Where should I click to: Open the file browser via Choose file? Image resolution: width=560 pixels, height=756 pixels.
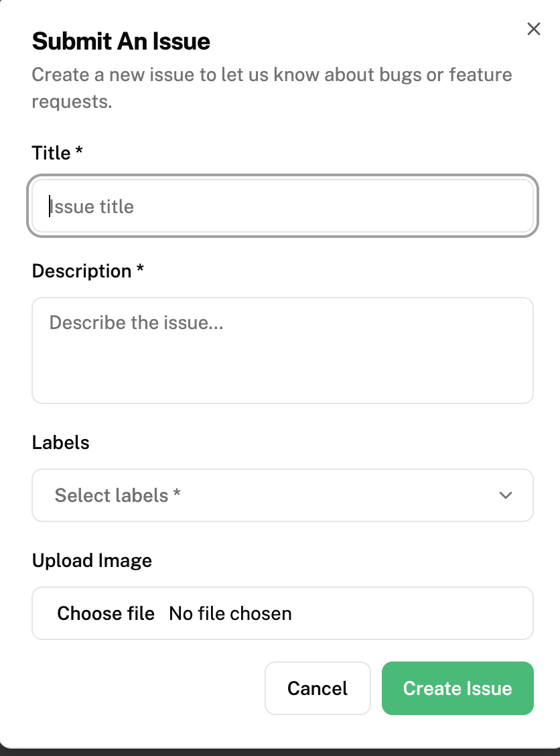(x=105, y=613)
